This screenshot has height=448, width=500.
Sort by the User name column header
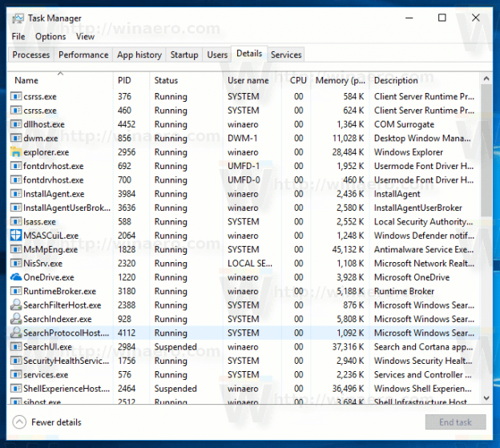(252, 80)
